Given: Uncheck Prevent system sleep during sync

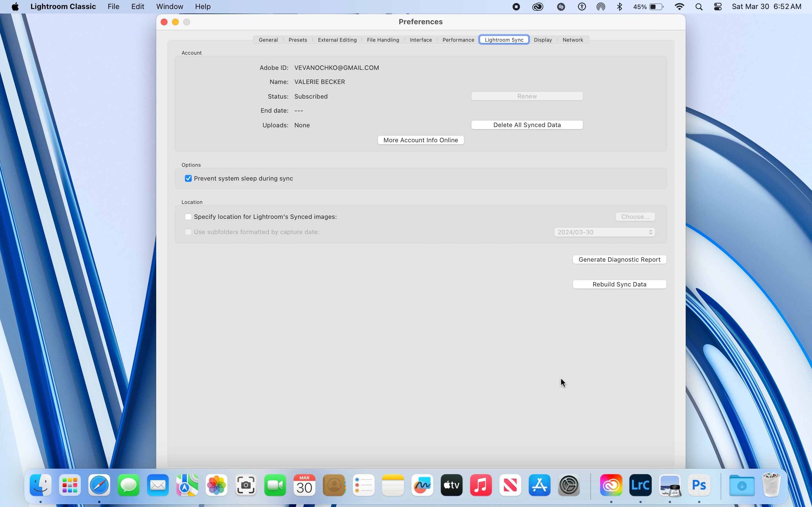Looking at the screenshot, I should click(188, 178).
